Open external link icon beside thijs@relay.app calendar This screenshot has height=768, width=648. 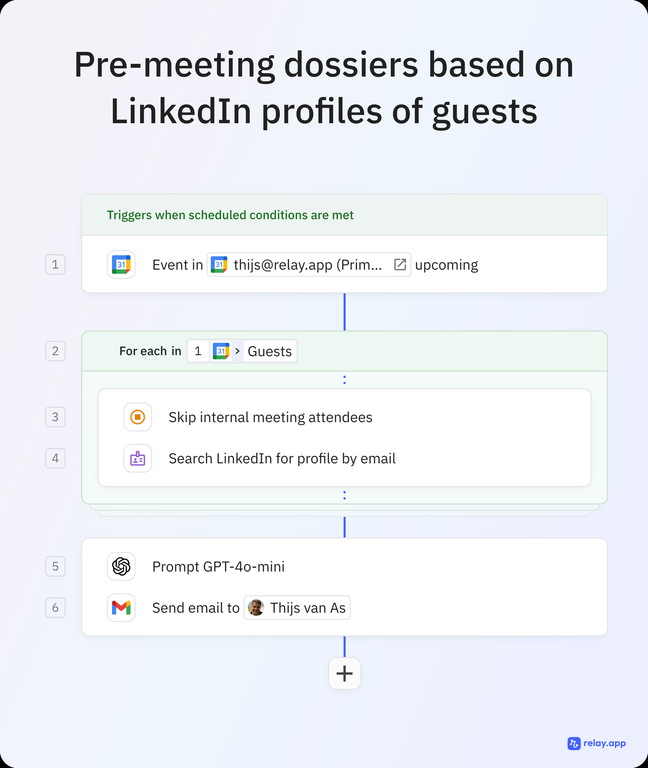[x=400, y=265]
